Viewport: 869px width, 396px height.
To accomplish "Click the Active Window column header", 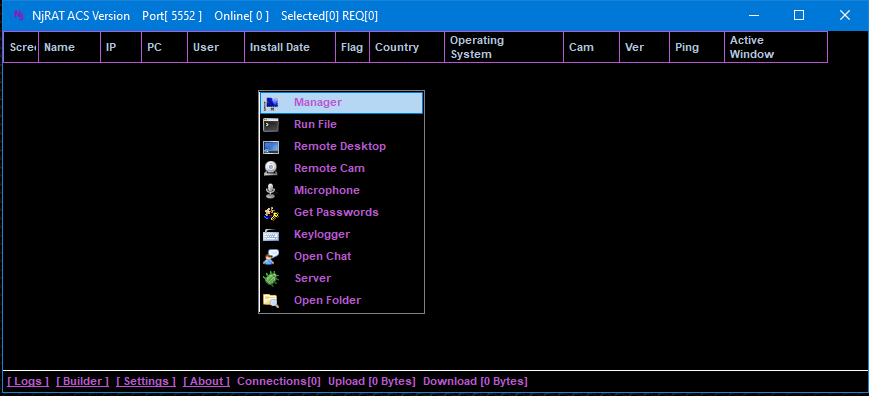I will 776,47.
